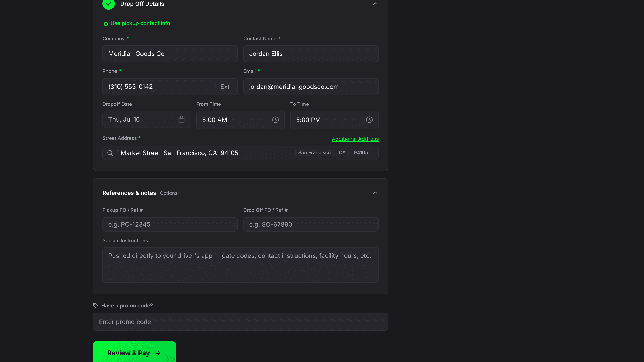The width and height of the screenshot is (644, 362).
Task: Click the Review & Pay button
Action: (x=134, y=352)
